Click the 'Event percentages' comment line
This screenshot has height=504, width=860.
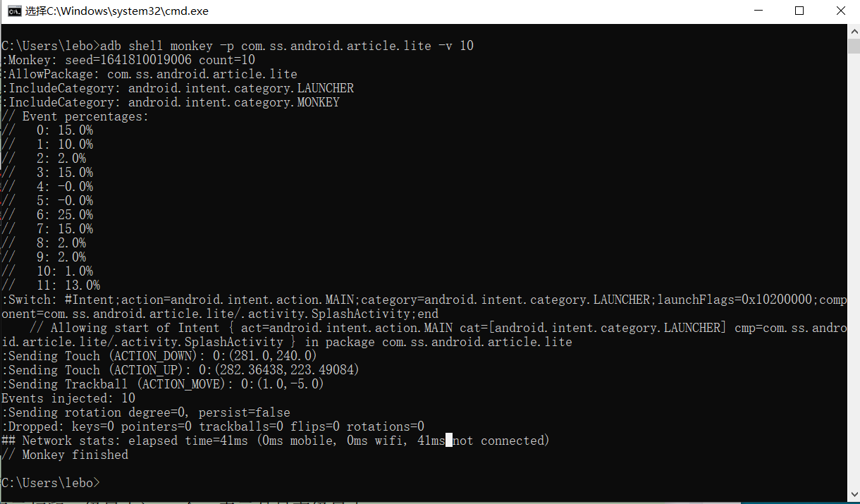coord(75,116)
